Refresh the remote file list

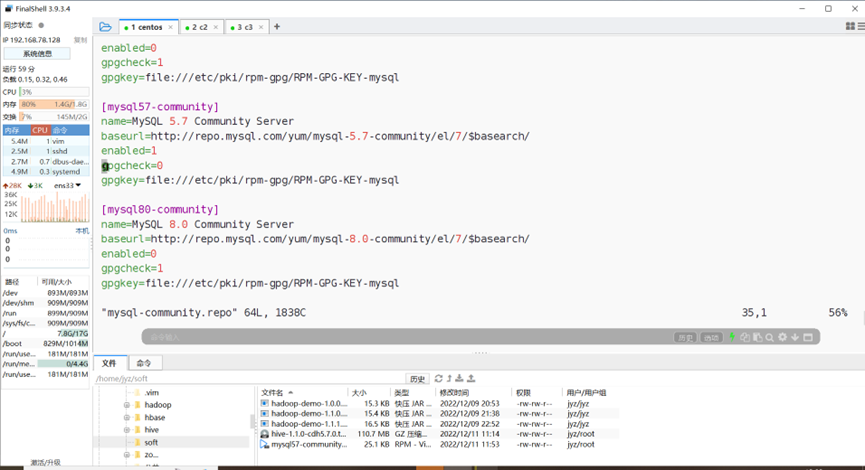coord(439,378)
